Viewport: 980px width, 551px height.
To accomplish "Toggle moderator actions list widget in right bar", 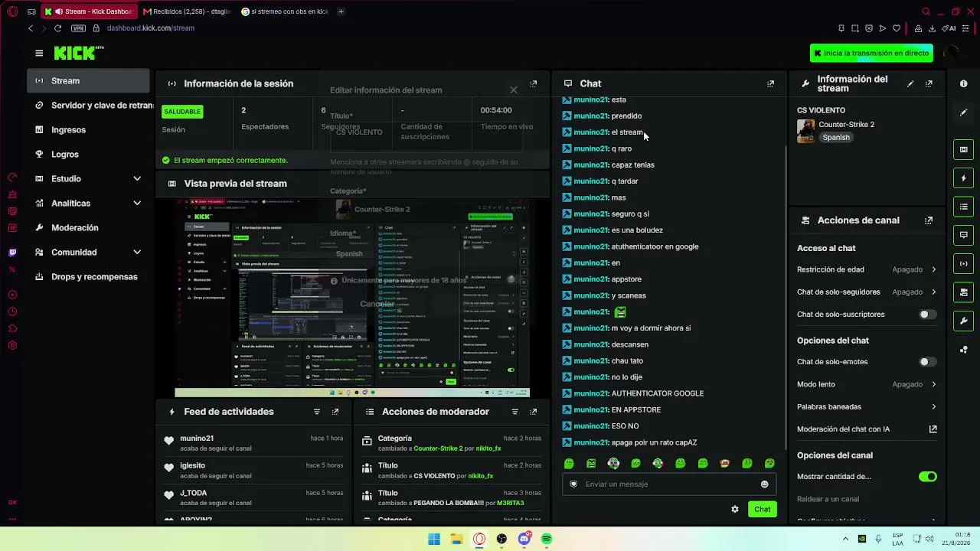I will 964,207.
